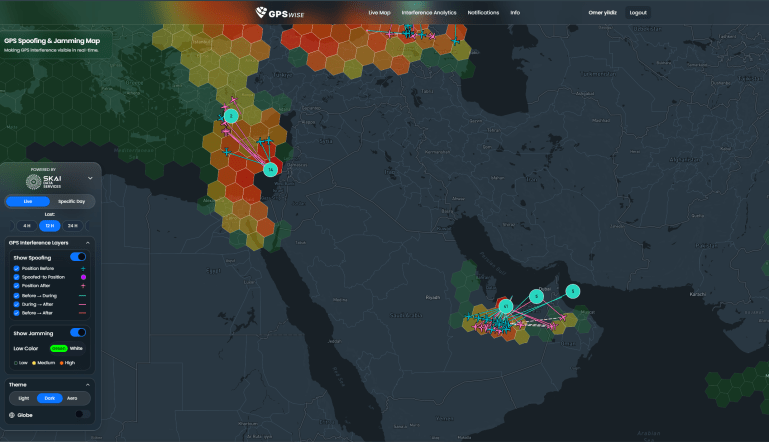The height and width of the screenshot is (442, 769).
Task: Collapse the Theme section
Action: point(88,385)
